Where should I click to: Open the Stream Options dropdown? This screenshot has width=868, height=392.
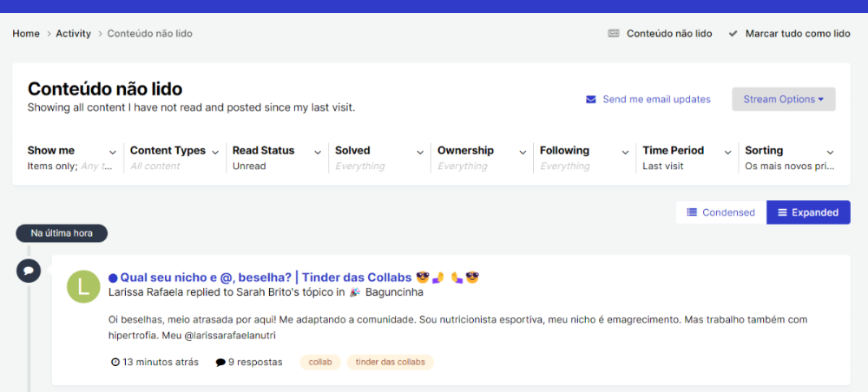[783, 99]
